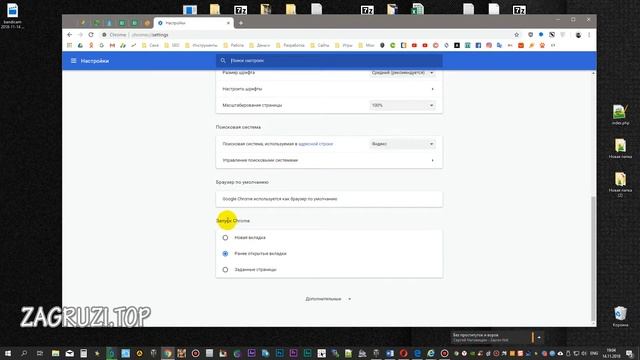Screen dimensions: 640x360
Task: Close the 'Настройки' tab
Action: (x=228, y=23)
